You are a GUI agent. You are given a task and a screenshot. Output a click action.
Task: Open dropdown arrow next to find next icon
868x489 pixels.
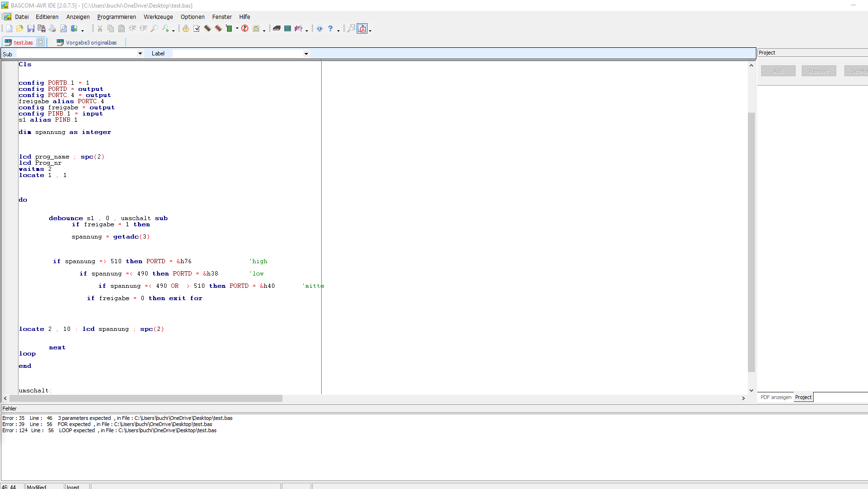click(173, 30)
